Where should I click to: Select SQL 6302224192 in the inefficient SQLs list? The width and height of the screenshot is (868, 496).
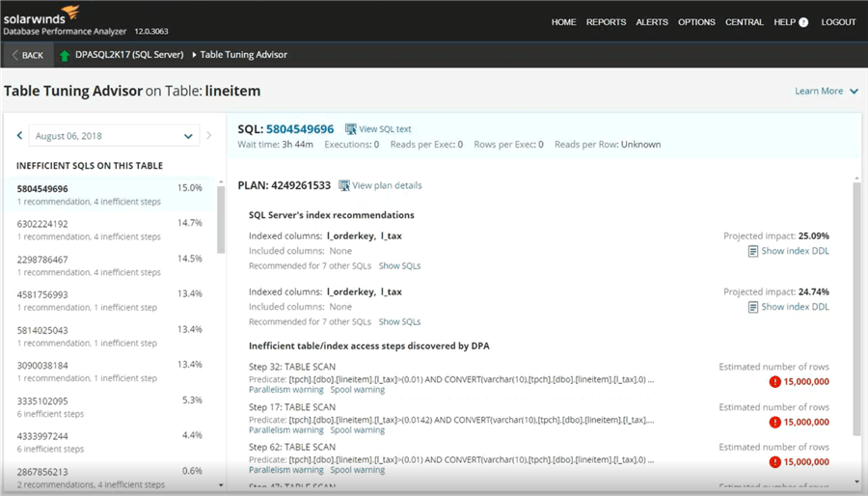tap(43, 224)
